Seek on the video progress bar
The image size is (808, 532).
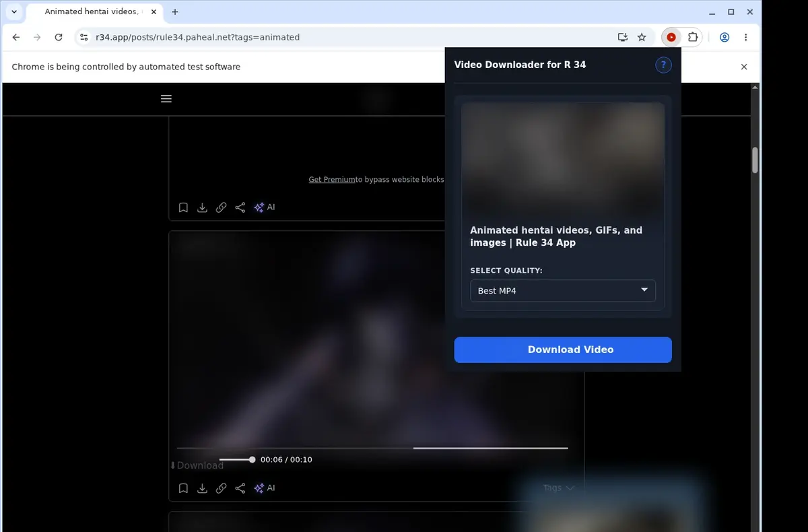pos(372,448)
